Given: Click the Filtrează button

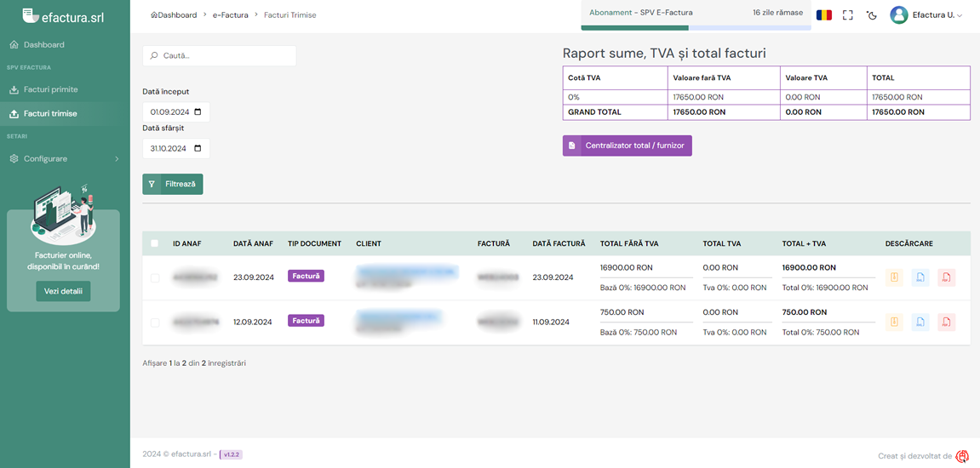Looking at the screenshot, I should (173, 184).
